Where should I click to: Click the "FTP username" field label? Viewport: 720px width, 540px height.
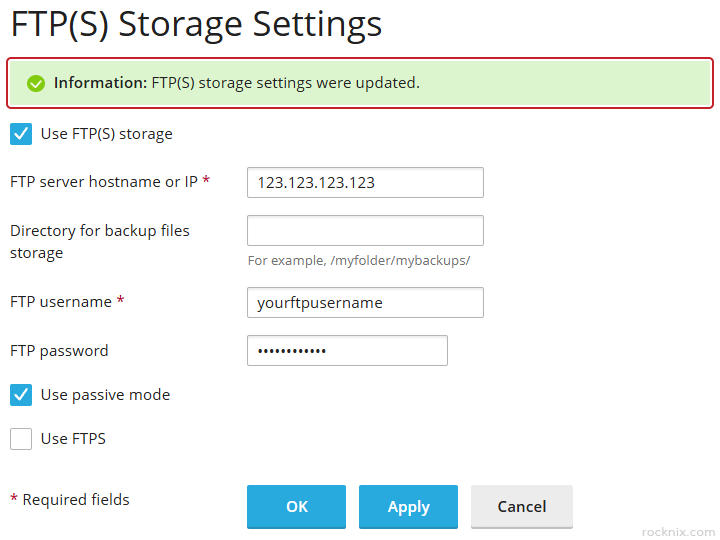(x=61, y=301)
